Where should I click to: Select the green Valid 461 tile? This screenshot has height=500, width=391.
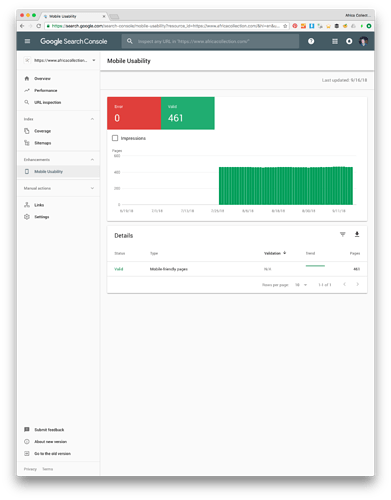click(x=188, y=113)
